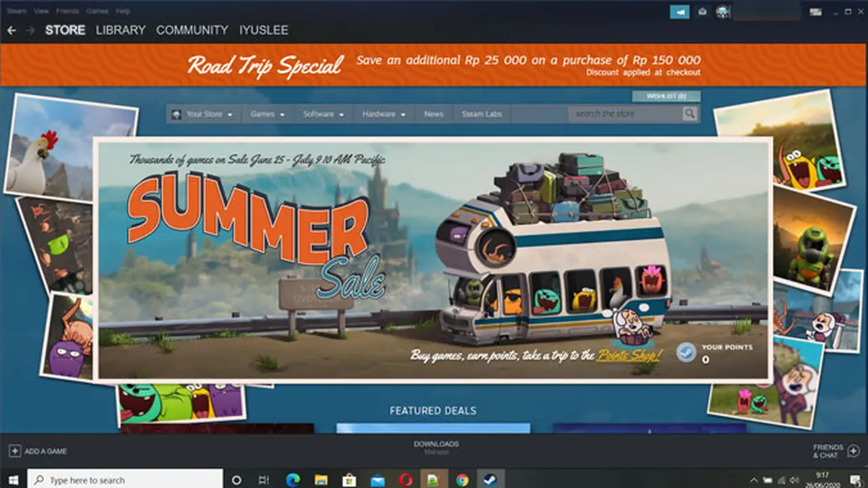Click the user avatar in title bar
Viewport: 868px width, 488px height.
[x=723, y=12]
